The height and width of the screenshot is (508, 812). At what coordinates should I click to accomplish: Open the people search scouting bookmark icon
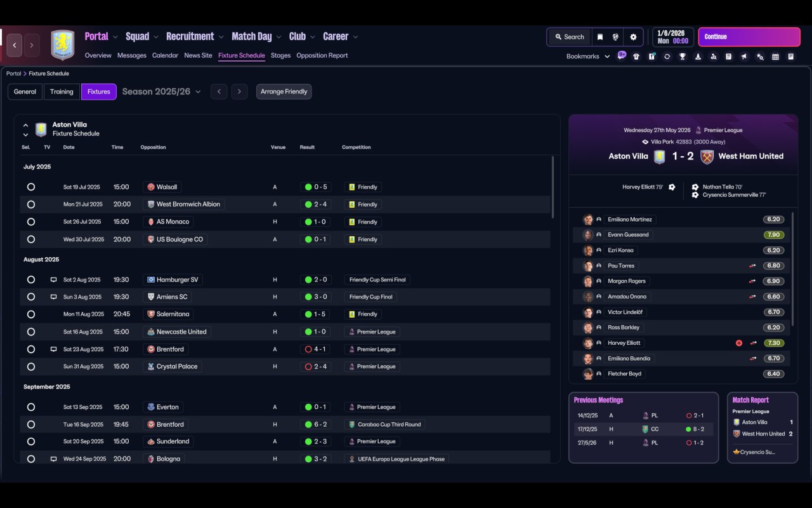coord(714,57)
